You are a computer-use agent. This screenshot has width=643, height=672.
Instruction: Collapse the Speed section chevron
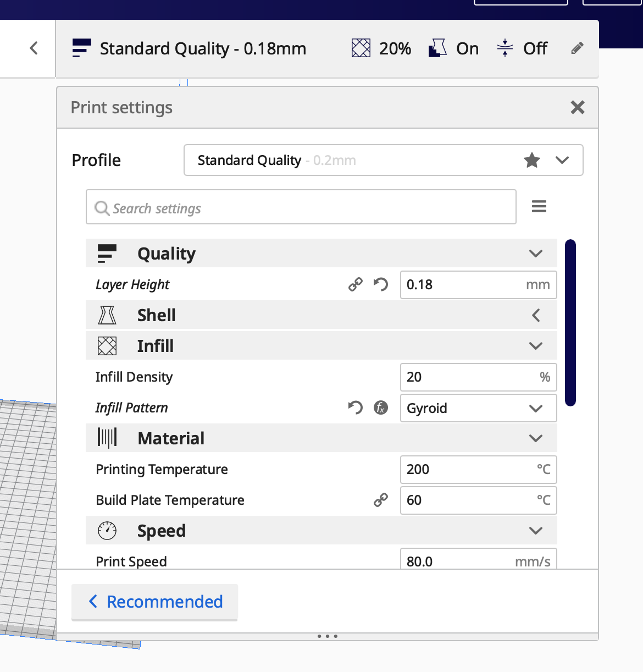pyautogui.click(x=536, y=531)
